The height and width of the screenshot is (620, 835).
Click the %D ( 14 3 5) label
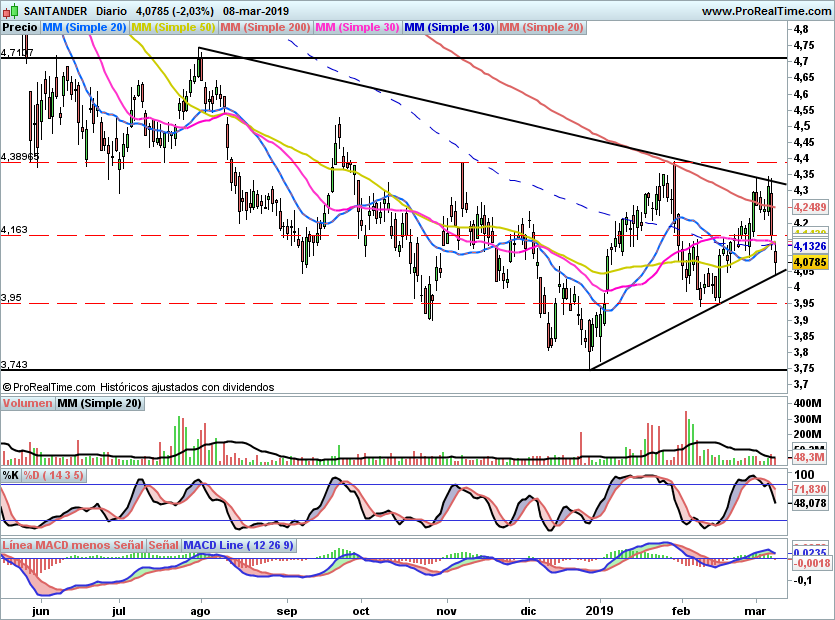pyautogui.click(x=53, y=475)
